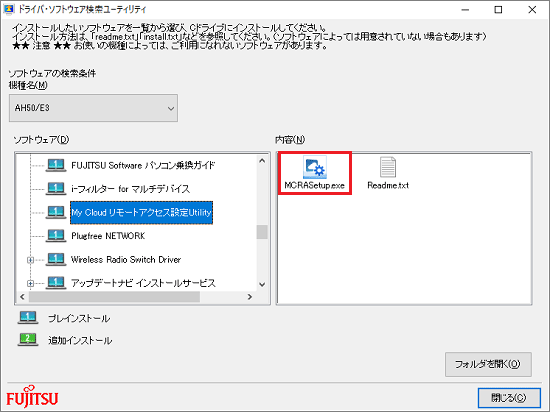Select the MCRASetup.exe file icon
This screenshot has width=550, height=412.
[315, 167]
